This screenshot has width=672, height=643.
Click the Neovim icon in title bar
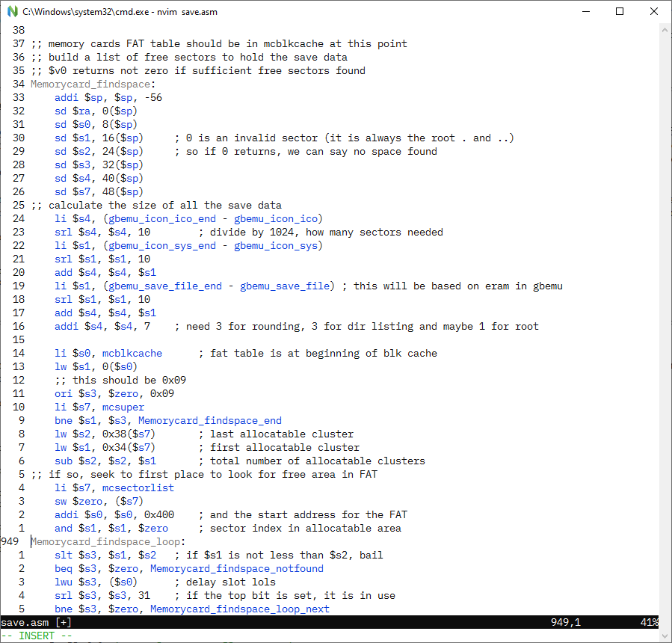13,11
